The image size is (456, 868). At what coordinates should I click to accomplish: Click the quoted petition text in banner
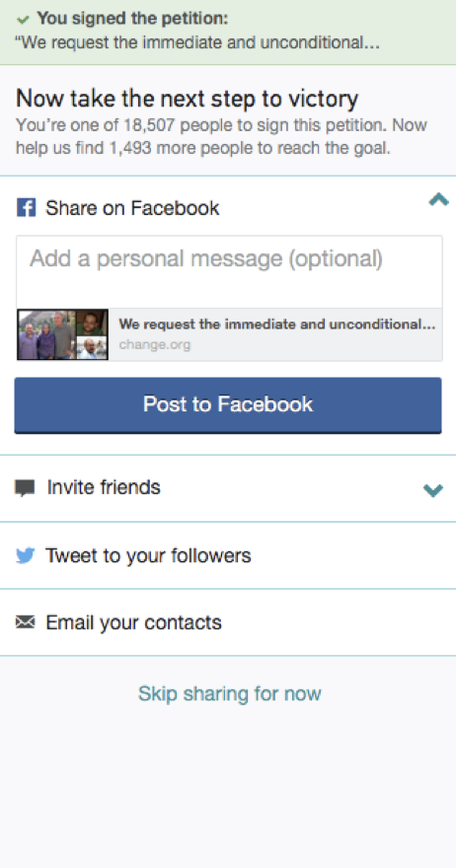coord(197,43)
